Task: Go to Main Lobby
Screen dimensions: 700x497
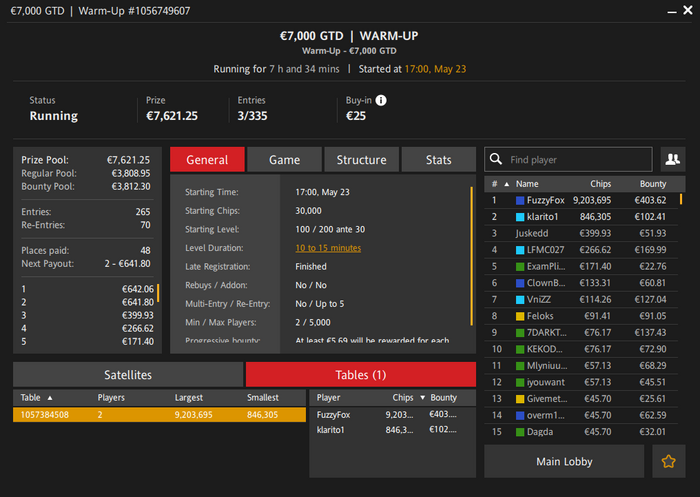Action: tap(563, 461)
